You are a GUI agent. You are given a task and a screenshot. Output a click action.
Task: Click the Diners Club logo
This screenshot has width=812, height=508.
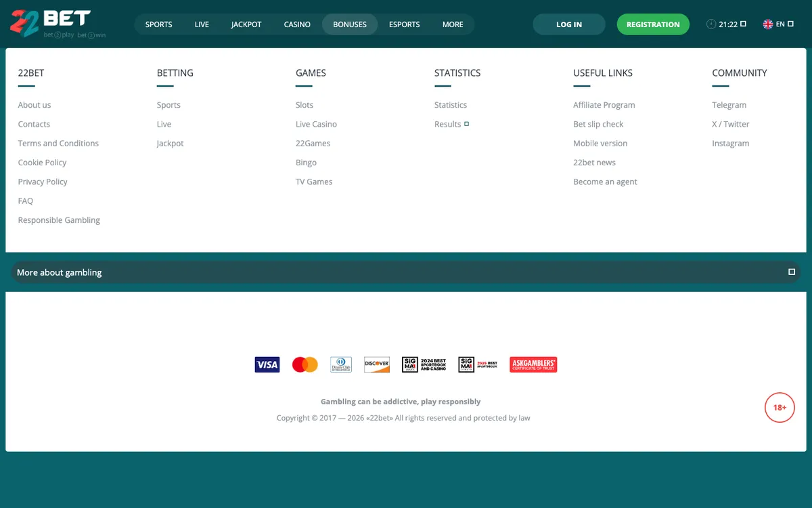pos(341,365)
